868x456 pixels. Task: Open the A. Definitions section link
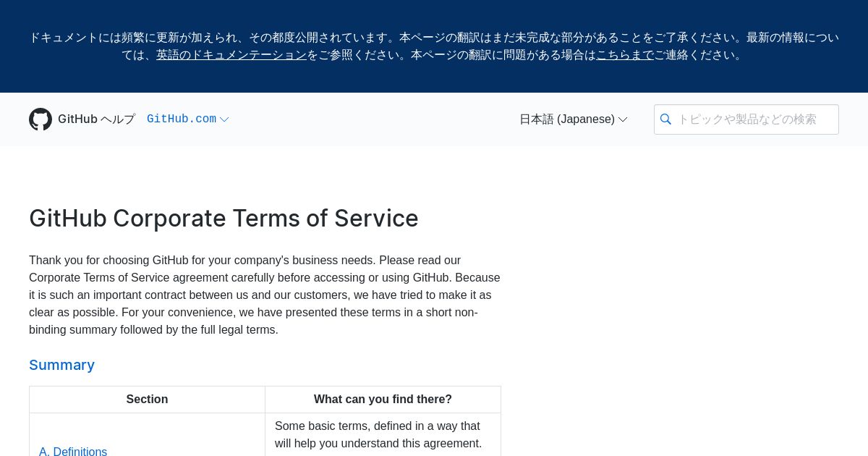tap(73, 452)
